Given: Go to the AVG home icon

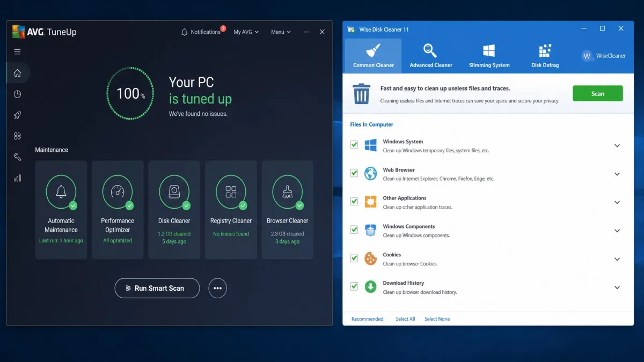Looking at the screenshot, I should (17, 73).
